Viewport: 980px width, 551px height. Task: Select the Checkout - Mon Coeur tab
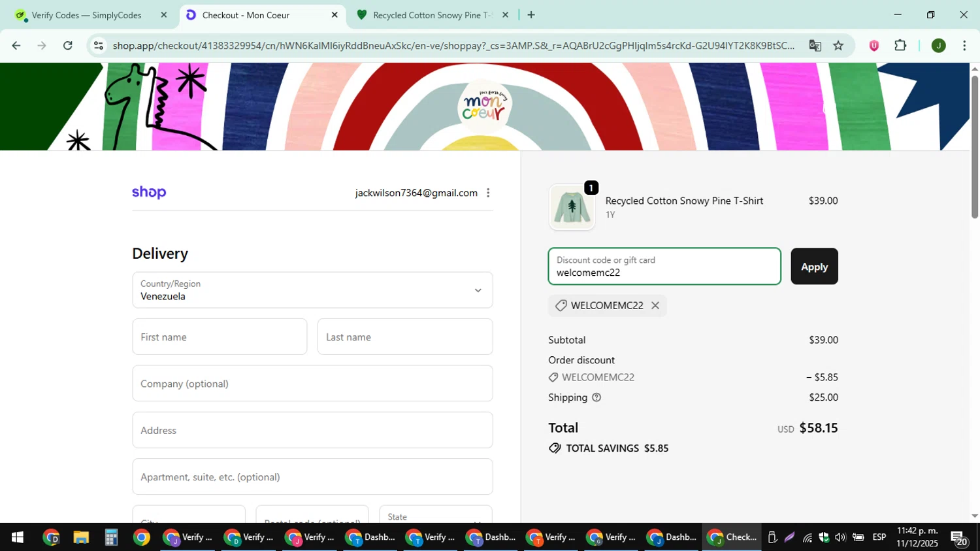click(262, 14)
